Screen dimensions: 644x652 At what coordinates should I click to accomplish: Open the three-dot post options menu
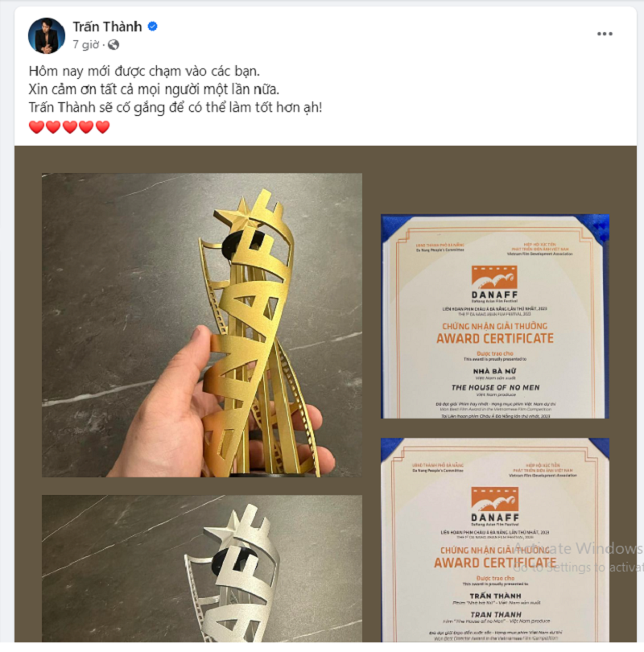click(605, 34)
